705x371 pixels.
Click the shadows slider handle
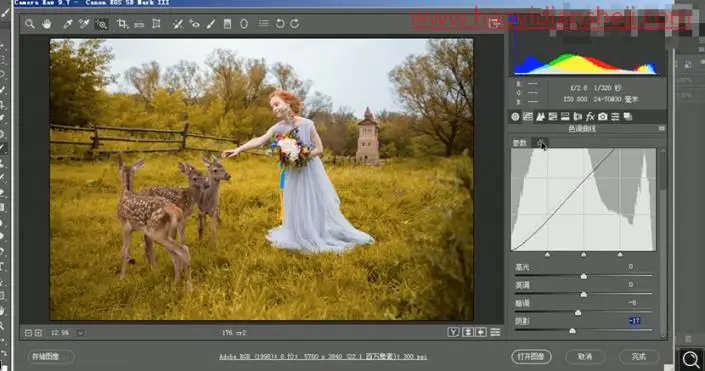(x=572, y=331)
